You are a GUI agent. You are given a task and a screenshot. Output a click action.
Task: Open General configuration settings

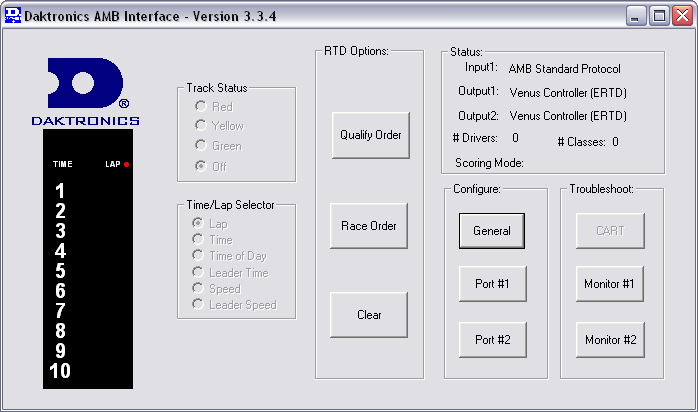(491, 230)
